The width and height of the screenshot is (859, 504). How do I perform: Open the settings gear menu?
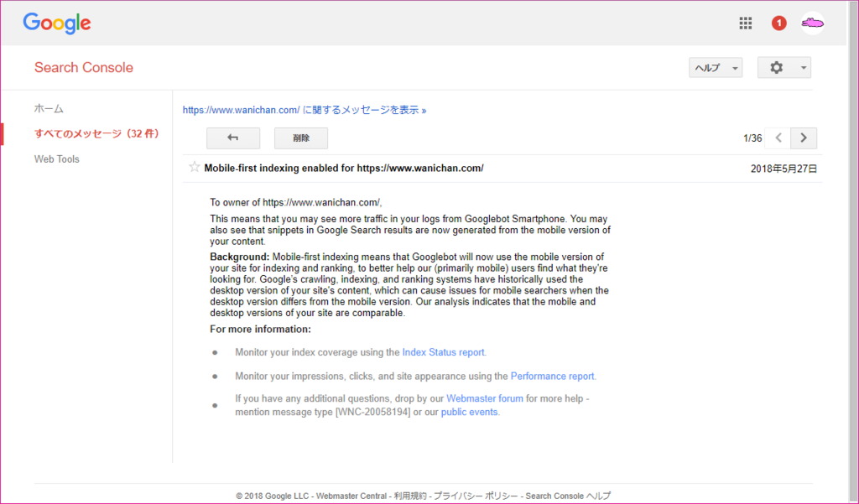784,67
